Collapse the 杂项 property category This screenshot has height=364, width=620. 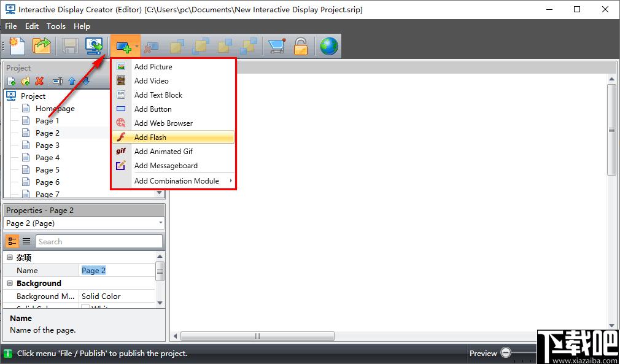tap(10, 258)
